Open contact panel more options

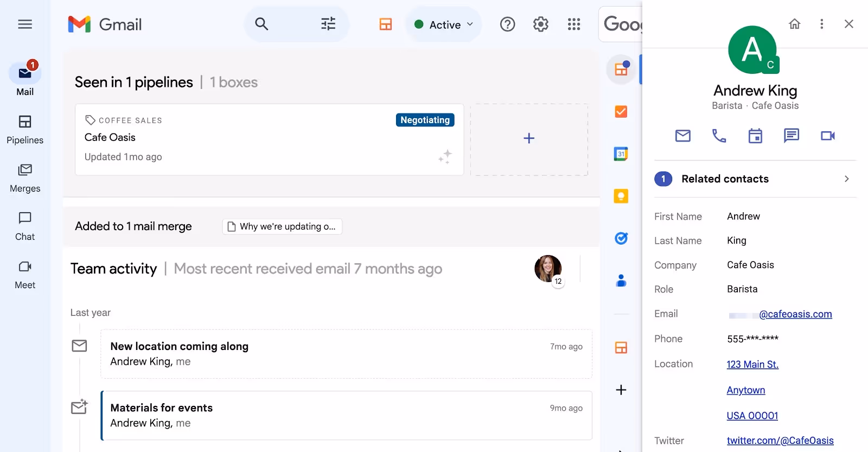click(x=822, y=24)
